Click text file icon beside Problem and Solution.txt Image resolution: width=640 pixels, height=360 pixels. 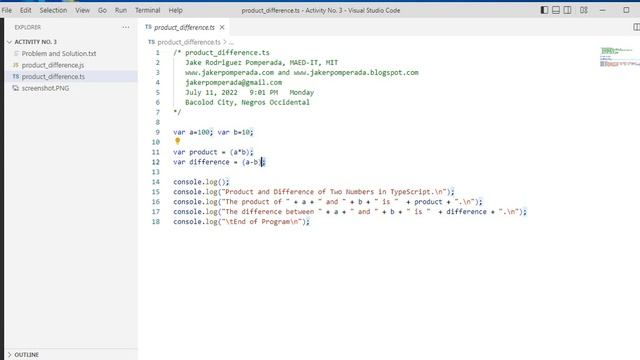click(x=16, y=53)
